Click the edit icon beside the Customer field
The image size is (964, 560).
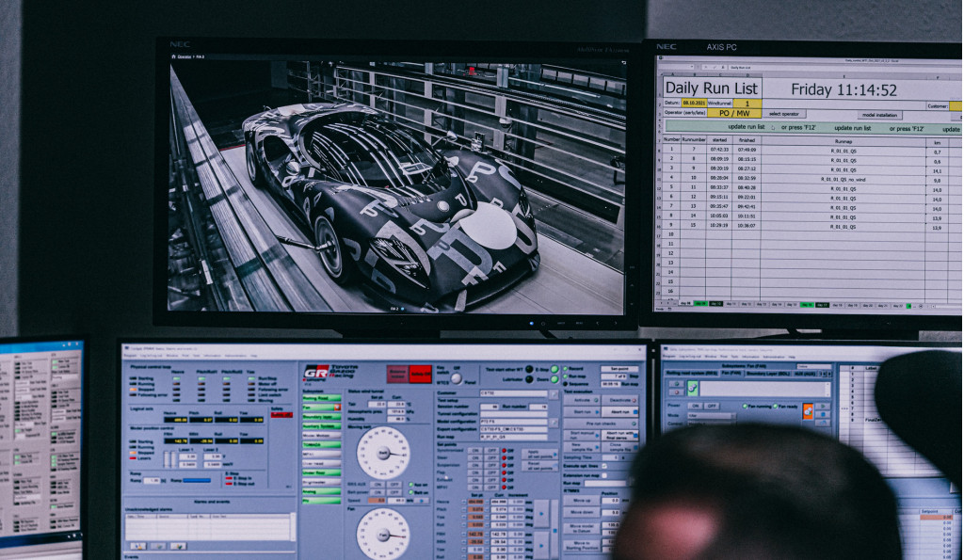[x=554, y=394]
